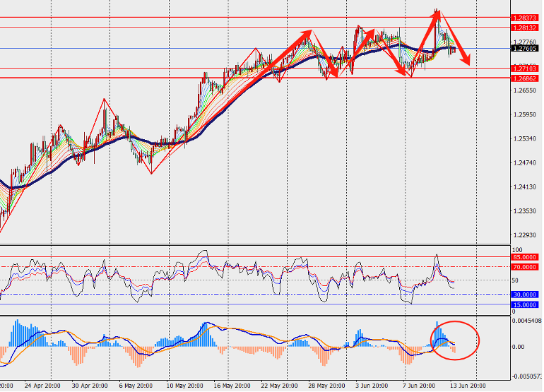
Task: Click the 7 Jun 20:00 time label
Action: click(419, 386)
